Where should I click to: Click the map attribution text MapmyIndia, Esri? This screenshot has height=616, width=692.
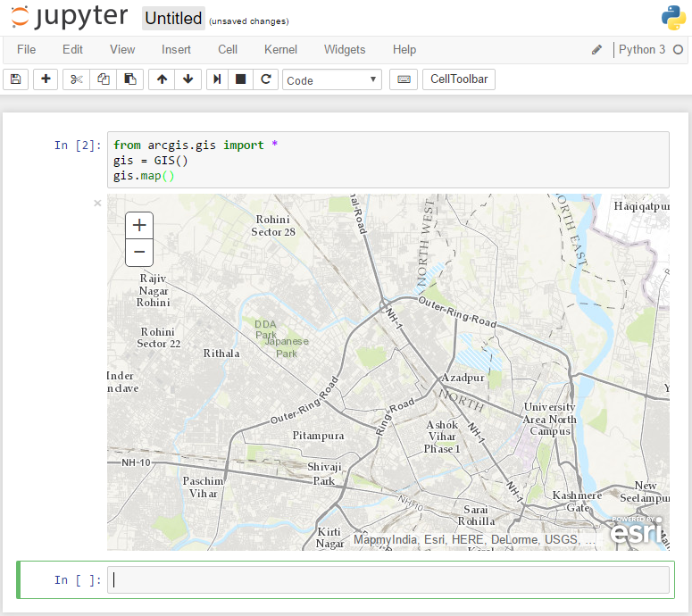pyautogui.click(x=474, y=539)
